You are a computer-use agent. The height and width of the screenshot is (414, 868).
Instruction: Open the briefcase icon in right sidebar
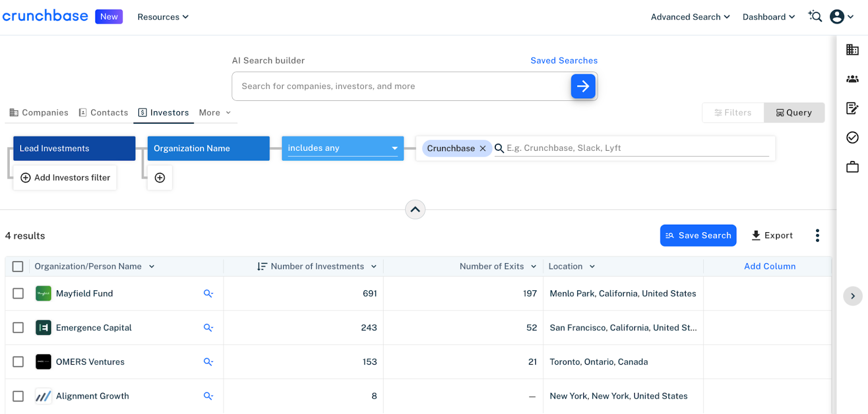point(852,167)
